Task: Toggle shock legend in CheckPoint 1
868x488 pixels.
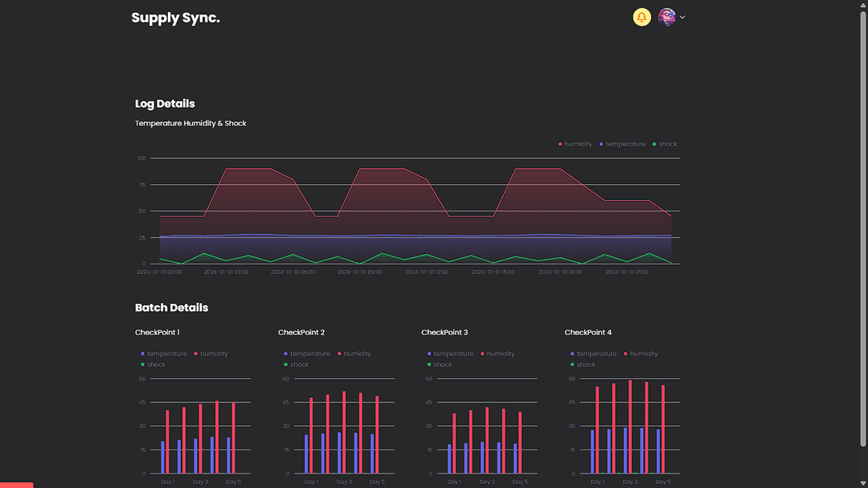Action: pyautogui.click(x=154, y=364)
